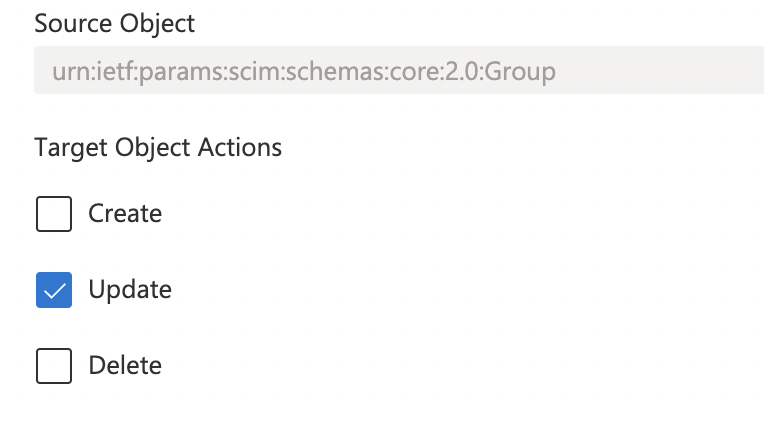This screenshot has width=764, height=422.
Task: Click the word "Group" in the source field
Action: click(520, 72)
